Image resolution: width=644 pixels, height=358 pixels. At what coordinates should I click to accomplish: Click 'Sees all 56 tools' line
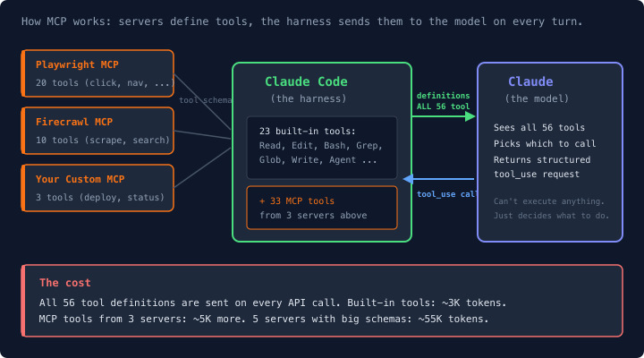539,127
